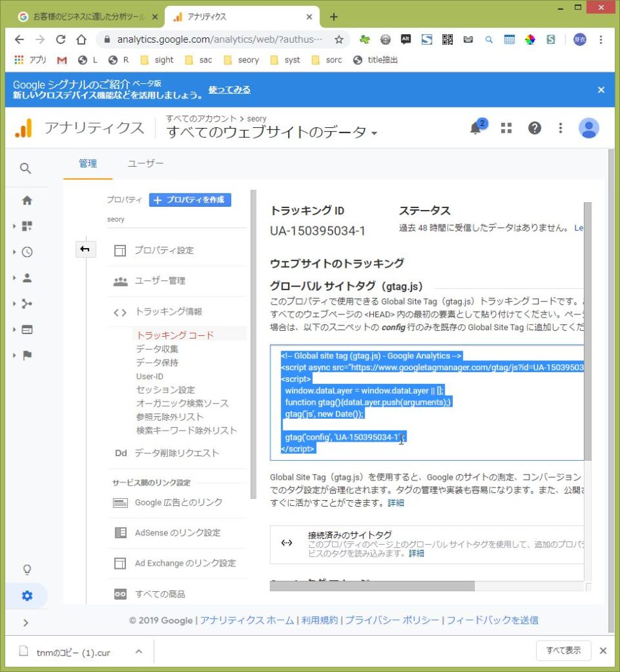Open オーガニック検索ソース menu item
Viewport: 620px width, 672px height.
(182, 404)
